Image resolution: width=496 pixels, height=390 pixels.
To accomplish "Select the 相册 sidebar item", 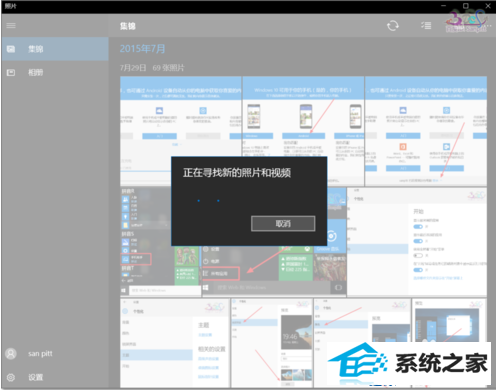I will 55,72.
